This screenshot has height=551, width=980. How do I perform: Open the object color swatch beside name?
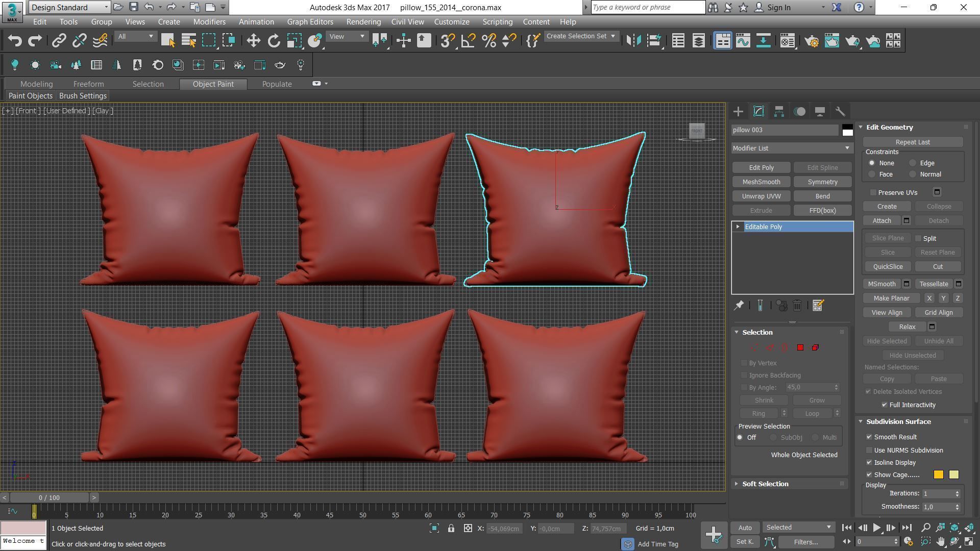pos(847,130)
